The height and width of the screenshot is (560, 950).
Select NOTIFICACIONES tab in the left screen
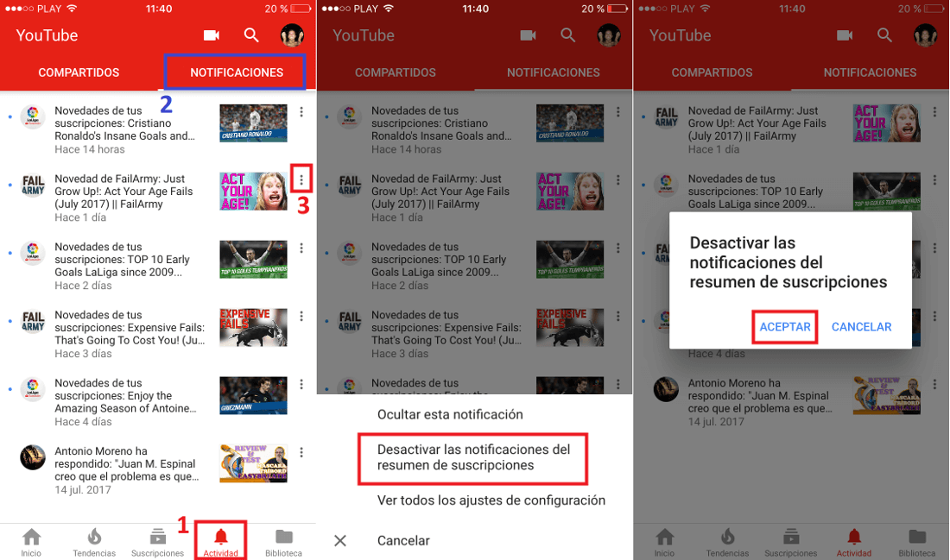[237, 72]
